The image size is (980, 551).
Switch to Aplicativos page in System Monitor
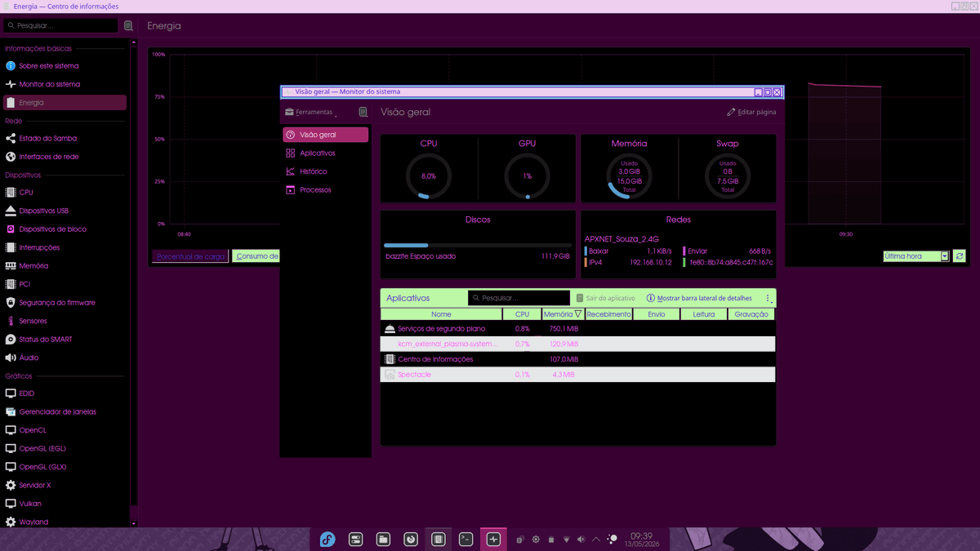325,153
